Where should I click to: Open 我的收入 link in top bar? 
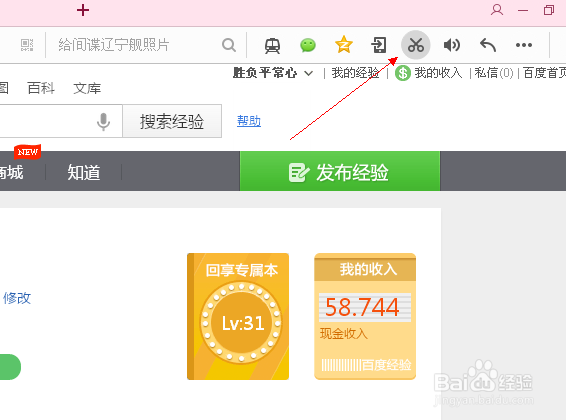click(x=438, y=73)
